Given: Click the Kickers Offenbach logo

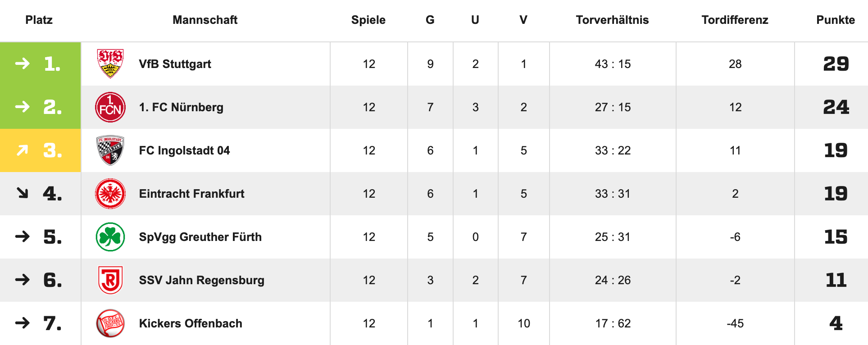Looking at the screenshot, I should point(110,323).
